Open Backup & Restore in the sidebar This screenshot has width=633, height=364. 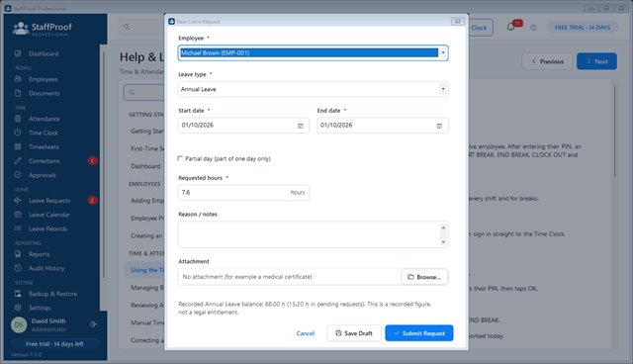pyautogui.click(x=52, y=294)
